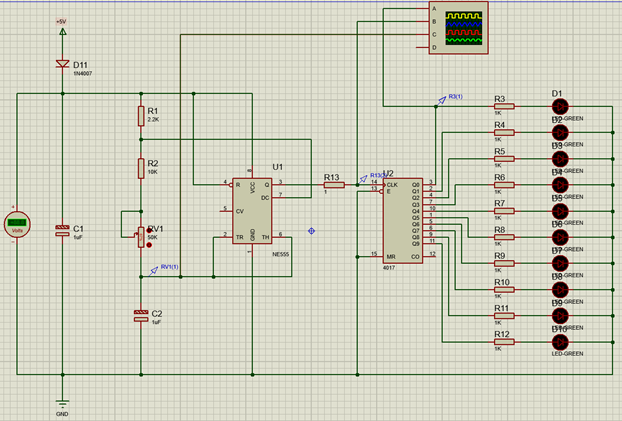Select capacitor C2 below the potentiometer
This screenshot has width=622, height=421.
tap(141, 315)
